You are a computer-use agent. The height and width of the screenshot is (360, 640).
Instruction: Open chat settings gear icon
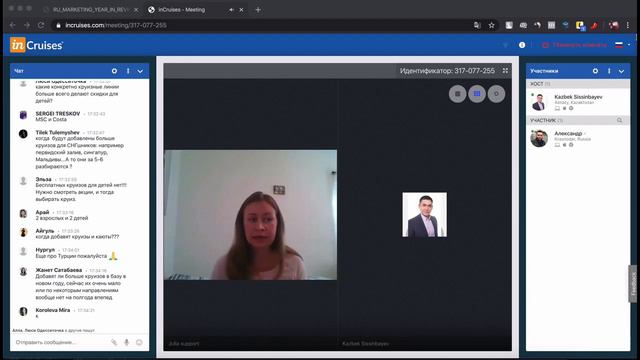pyautogui.click(x=114, y=71)
